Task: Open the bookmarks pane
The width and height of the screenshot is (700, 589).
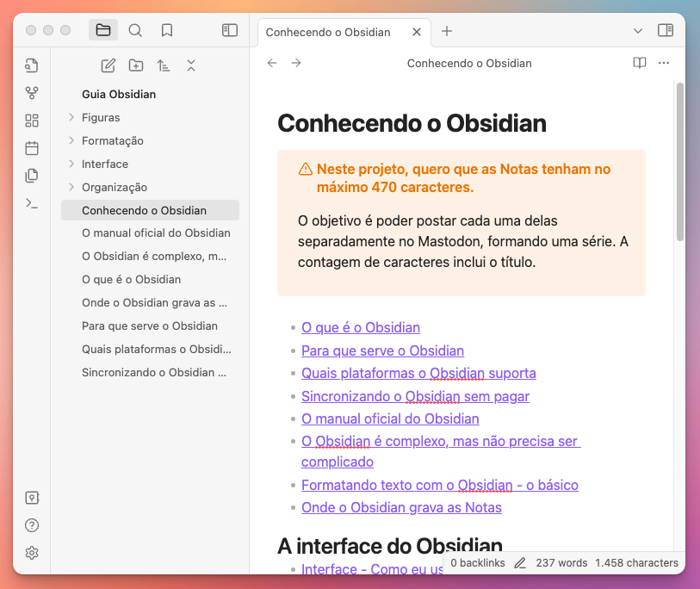Action: click(166, 29)
